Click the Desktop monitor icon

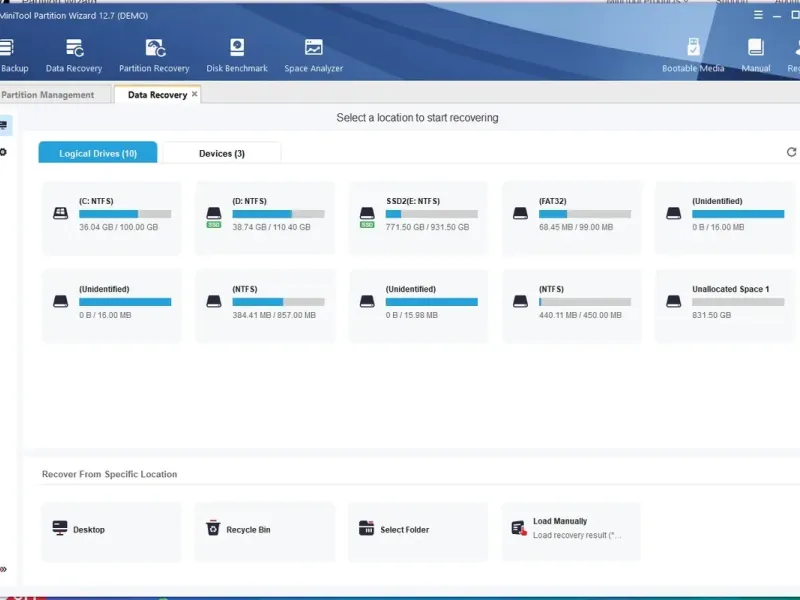pyautogui.click(x=60, y=528)
